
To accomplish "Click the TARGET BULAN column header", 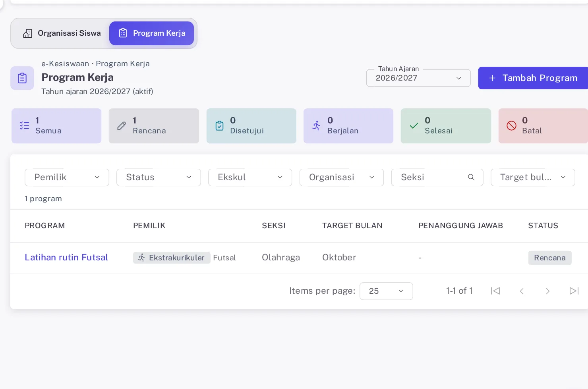I will click(352, 226).
